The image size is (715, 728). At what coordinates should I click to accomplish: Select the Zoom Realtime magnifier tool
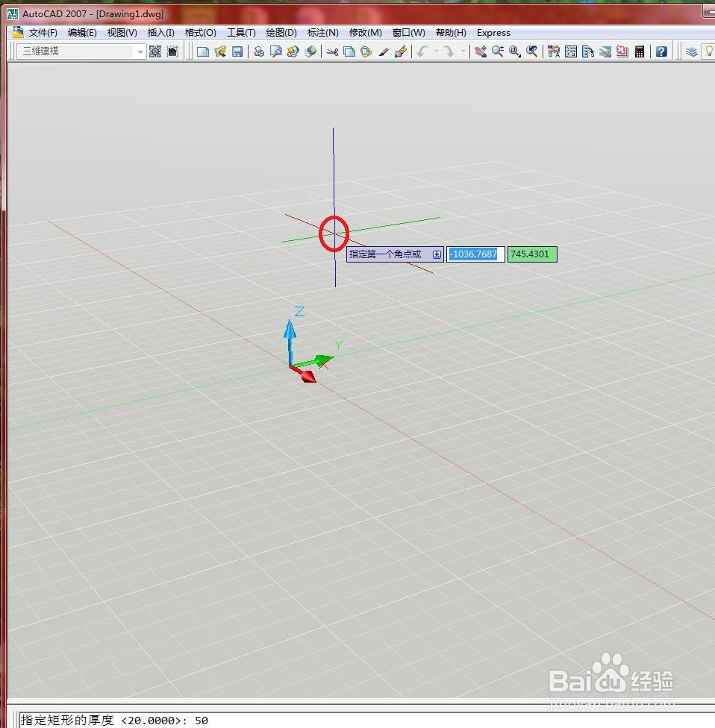498,51
